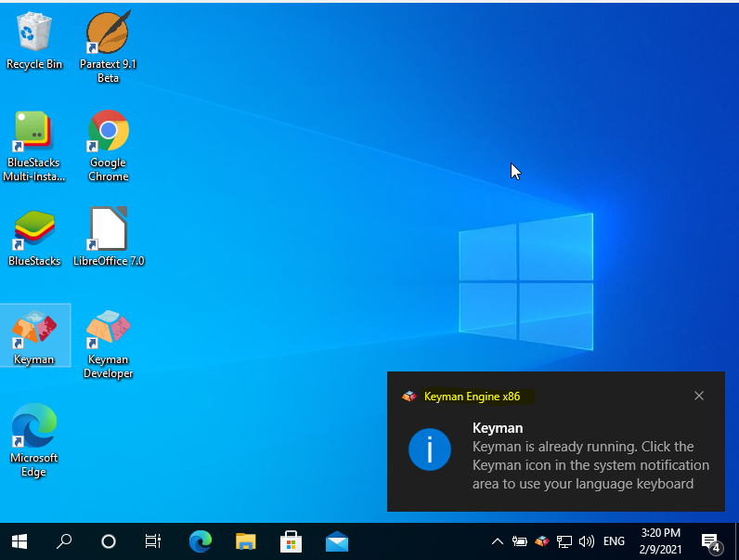
Task: Open the Windows Start menu
Action: click(x=19, y=541)
